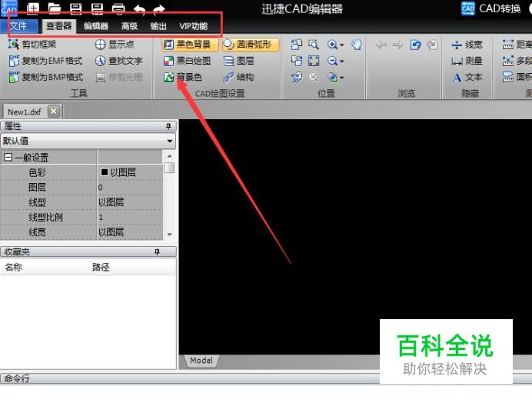Image resolution: width=532 pixels, height=403 pixels.
Task: Toggle 文本 visibility
Action: (x=467, y=77)
